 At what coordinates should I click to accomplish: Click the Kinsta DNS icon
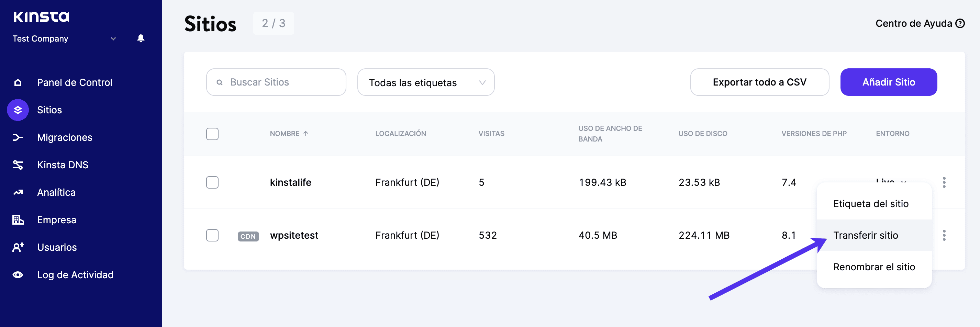(18, 165)
